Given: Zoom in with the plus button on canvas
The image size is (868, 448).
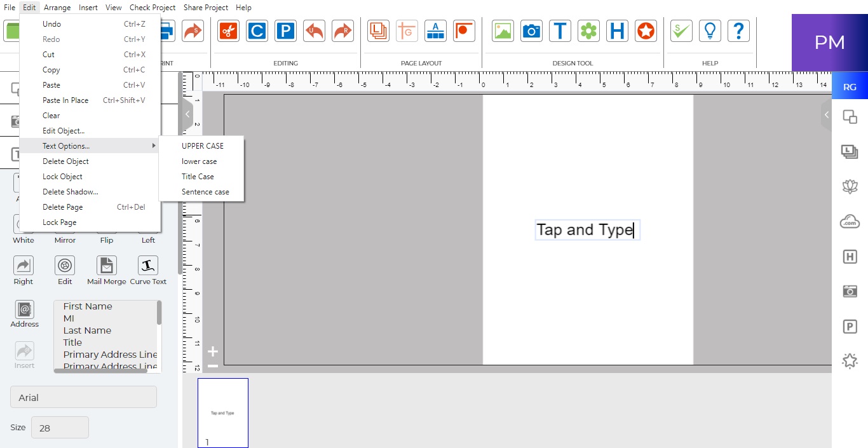Looking at the screenshot, I should click(213, 351).
